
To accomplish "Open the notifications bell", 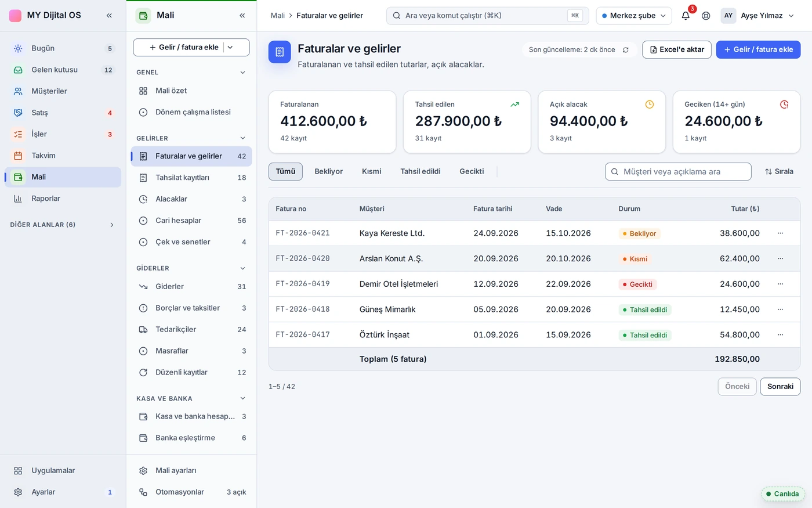I will [686, 16].
